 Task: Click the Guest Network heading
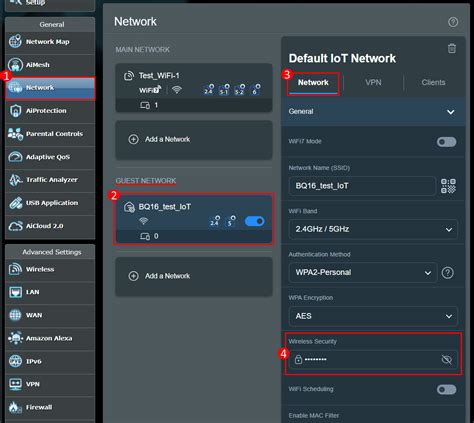coord(146,181)
